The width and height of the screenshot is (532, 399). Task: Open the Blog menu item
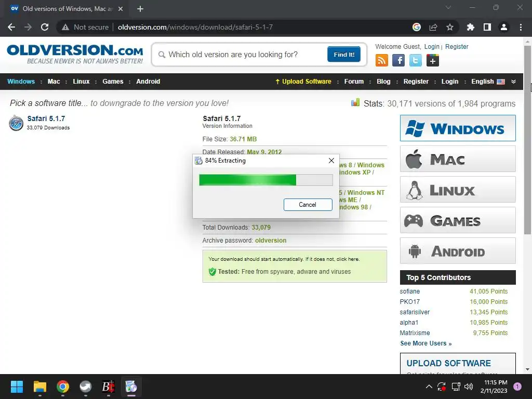click(x=384, y=82)
